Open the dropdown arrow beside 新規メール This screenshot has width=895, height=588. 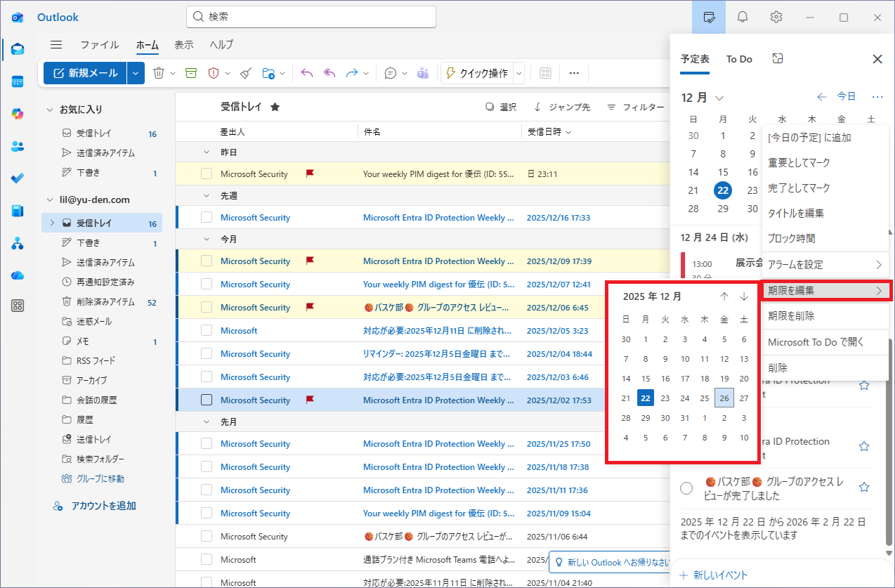tap(137, 73)
